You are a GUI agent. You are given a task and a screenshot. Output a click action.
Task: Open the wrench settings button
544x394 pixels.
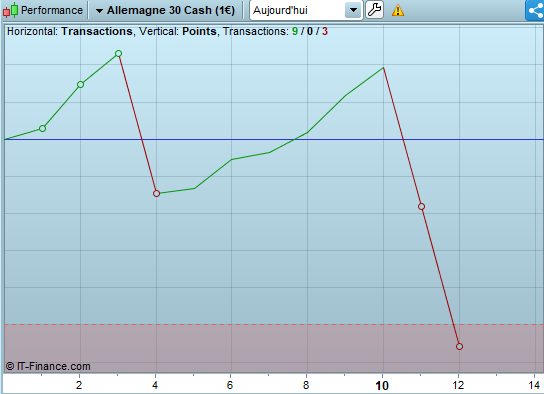(x=374, y=10)
